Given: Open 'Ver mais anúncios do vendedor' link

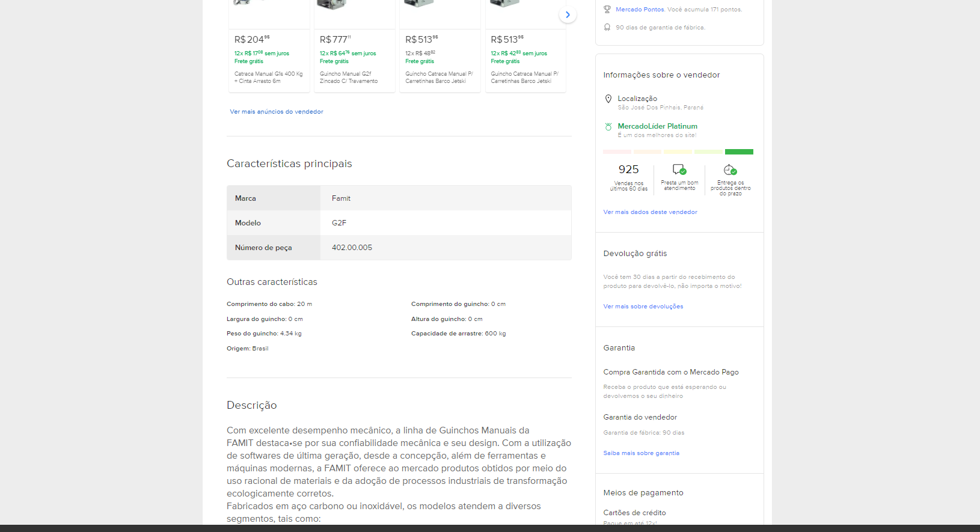Looking at the screenshot, I should point(276,112).
